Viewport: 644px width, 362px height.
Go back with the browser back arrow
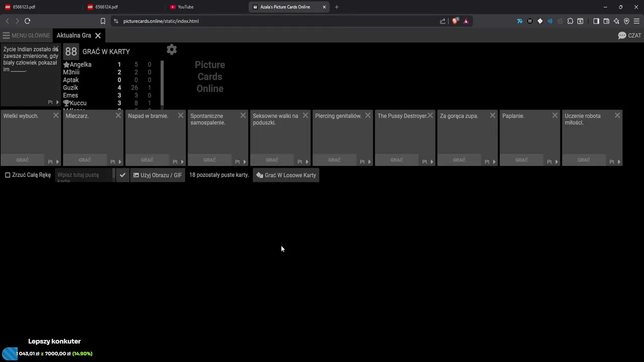click(x=7, y=21)
